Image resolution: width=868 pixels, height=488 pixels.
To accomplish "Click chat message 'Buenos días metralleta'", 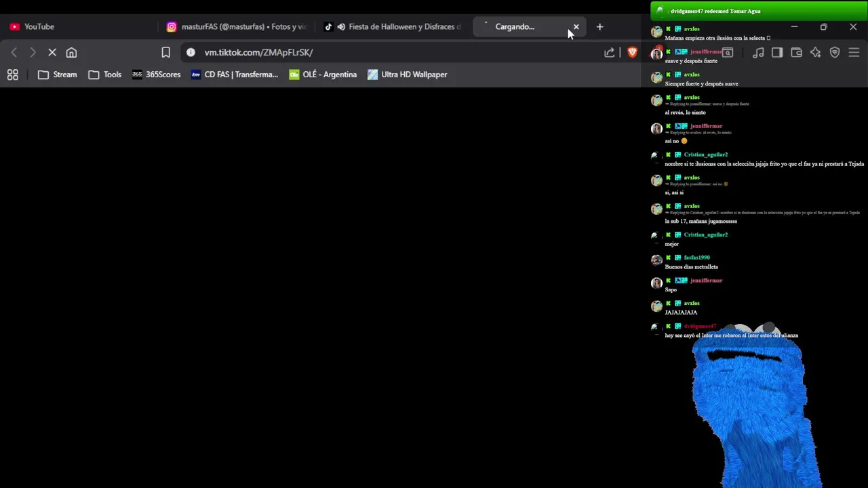I will click(x=691, y=267).
